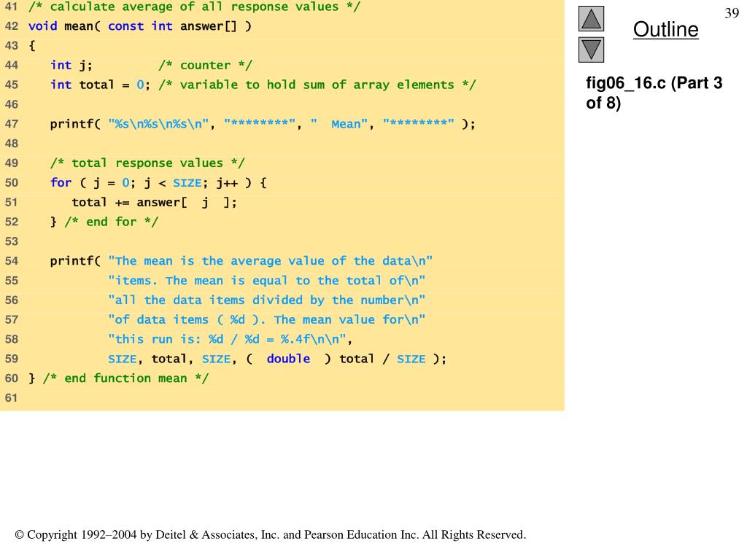Click string 'items. The mean is equal to the total of'
Screen dimensions: 747x560
point(267,281)
